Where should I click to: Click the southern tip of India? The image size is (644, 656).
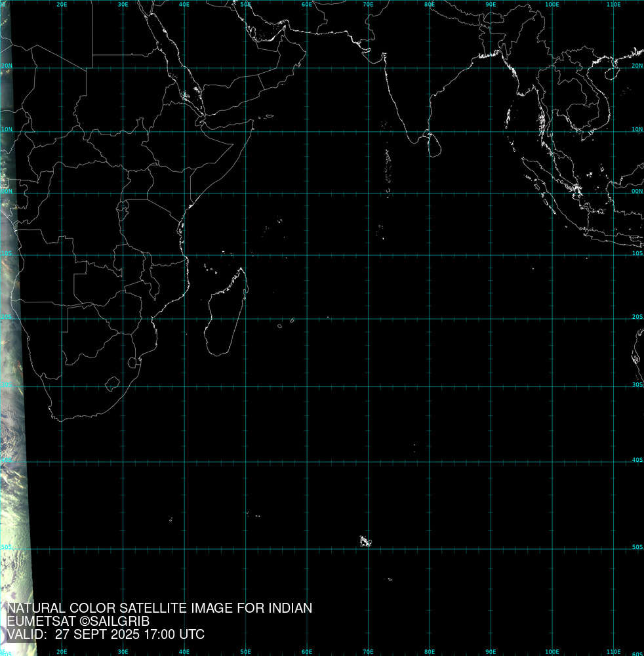pos(409,140)
